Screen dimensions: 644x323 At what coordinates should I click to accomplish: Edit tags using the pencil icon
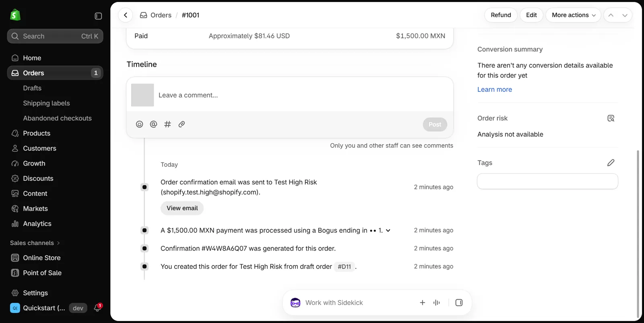pyautogui.click(x=611, y=163)
